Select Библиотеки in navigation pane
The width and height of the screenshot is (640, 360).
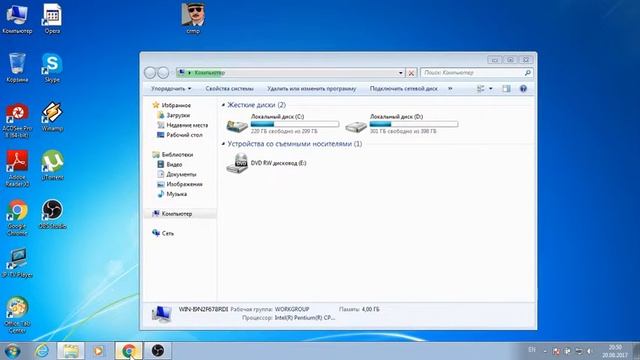tap(177, 154)
